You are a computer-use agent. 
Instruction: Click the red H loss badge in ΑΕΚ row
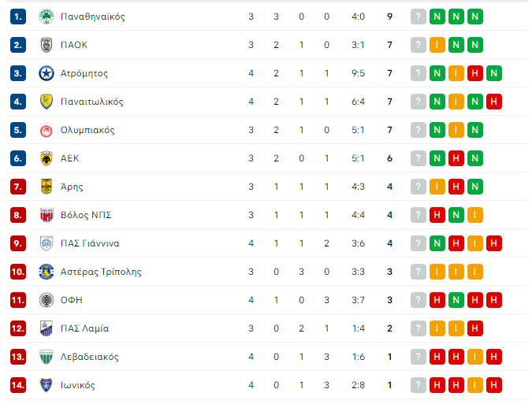(x=456, y=158)
